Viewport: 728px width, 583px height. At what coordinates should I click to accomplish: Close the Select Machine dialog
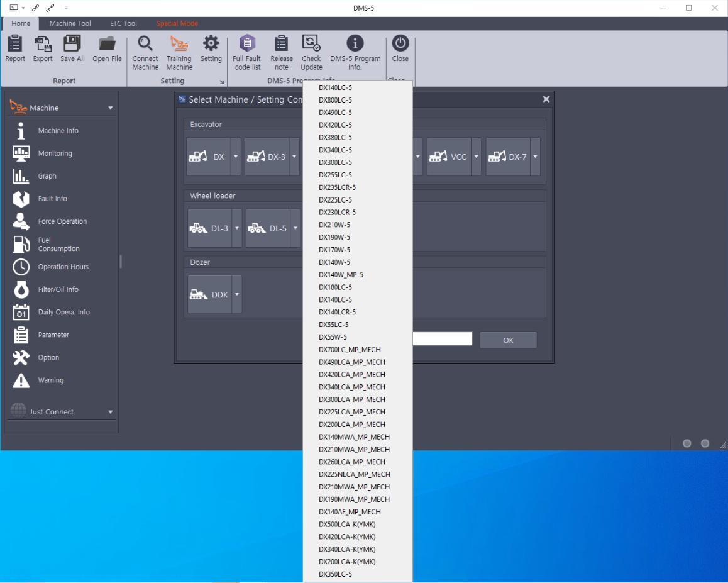pyautogui.click(x=546, y=99)
